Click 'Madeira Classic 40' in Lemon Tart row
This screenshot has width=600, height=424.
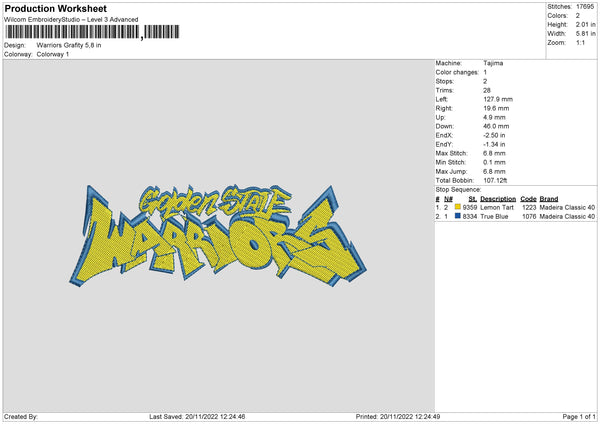click(567, 207)
